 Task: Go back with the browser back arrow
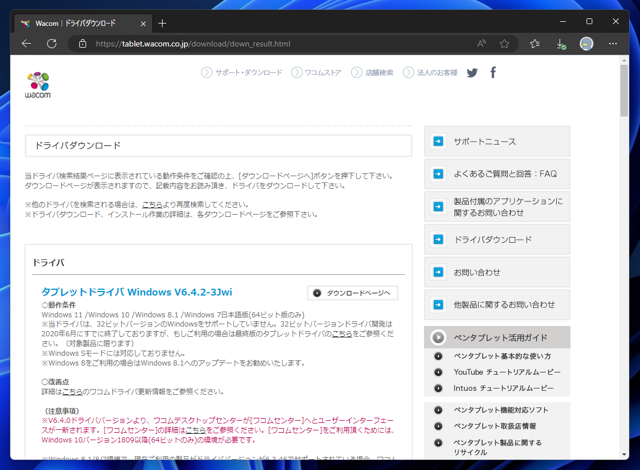(27, 44)
